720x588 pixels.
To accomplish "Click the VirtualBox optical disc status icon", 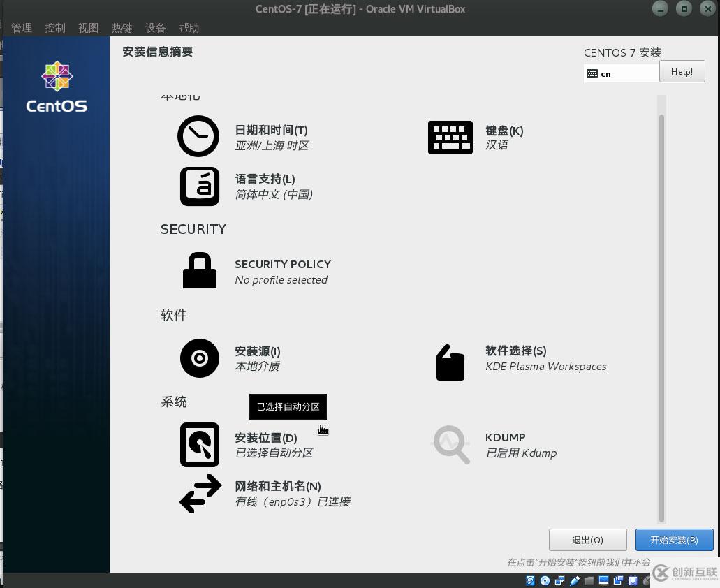I will (545, 580).
